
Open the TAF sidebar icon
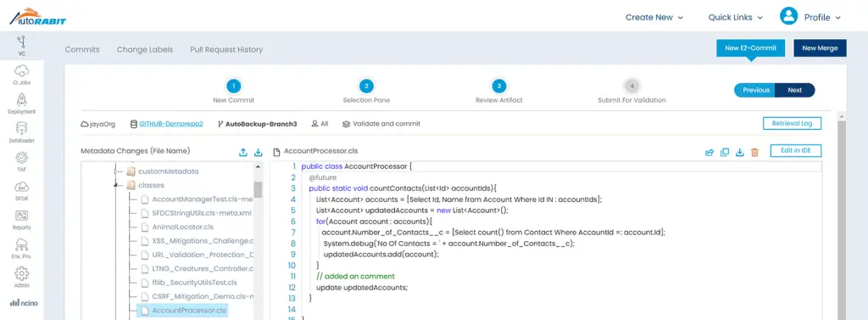tap(21, 161)
